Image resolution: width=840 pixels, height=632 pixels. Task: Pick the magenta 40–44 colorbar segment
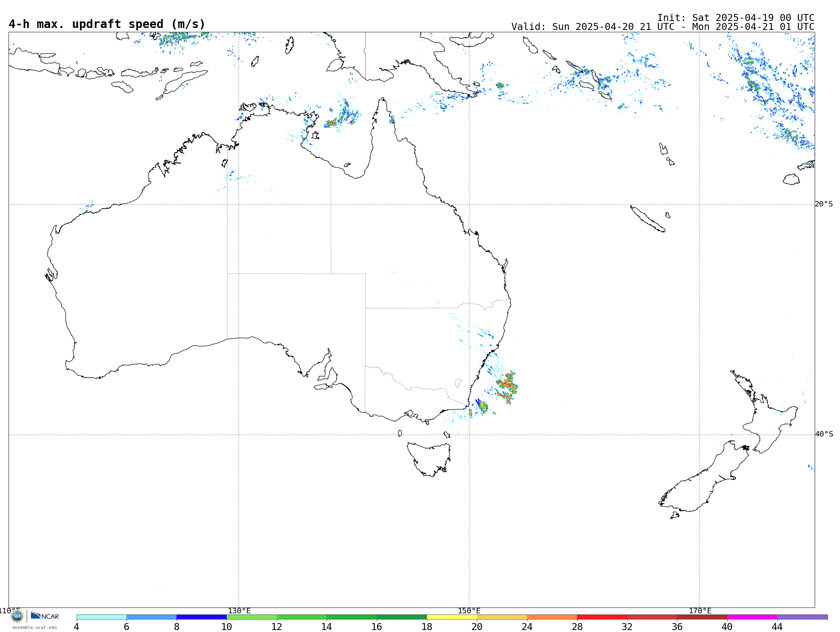pos(752,617)
